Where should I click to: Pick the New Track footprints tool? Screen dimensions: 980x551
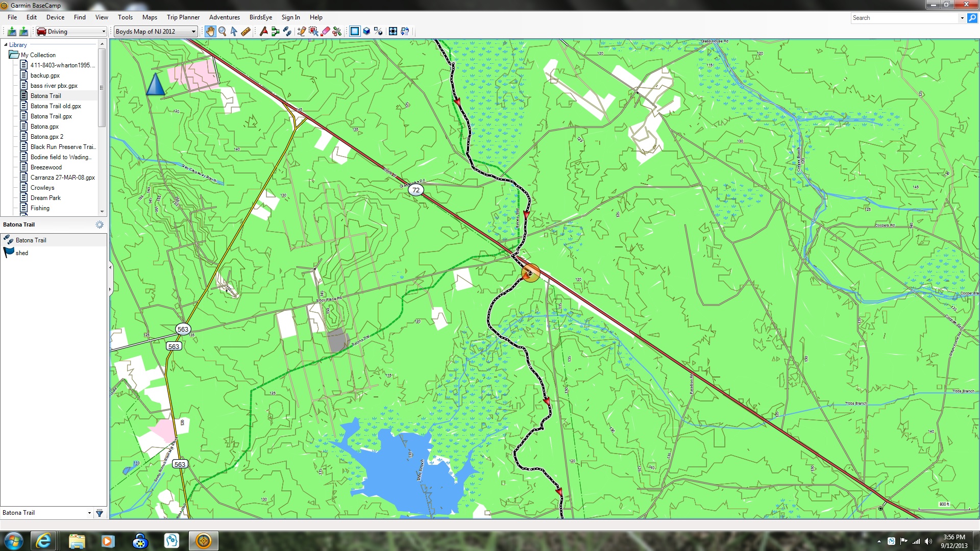[x=287, y=32]
